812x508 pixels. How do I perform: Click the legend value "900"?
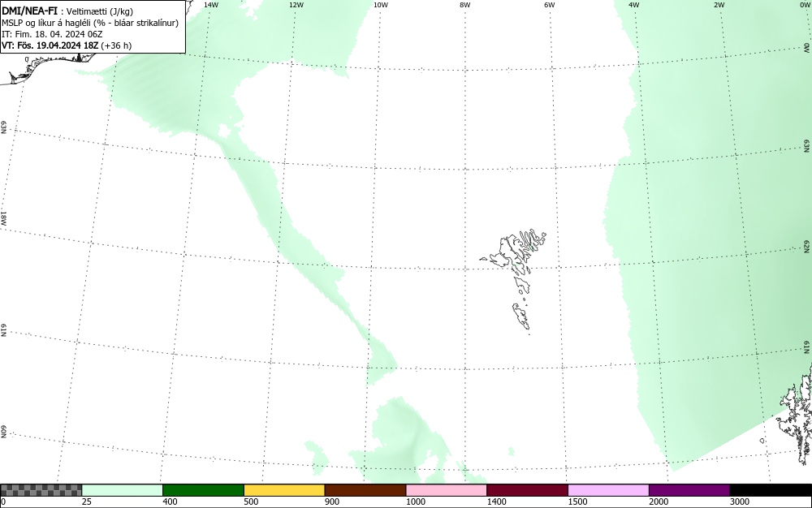coord(332,502)
